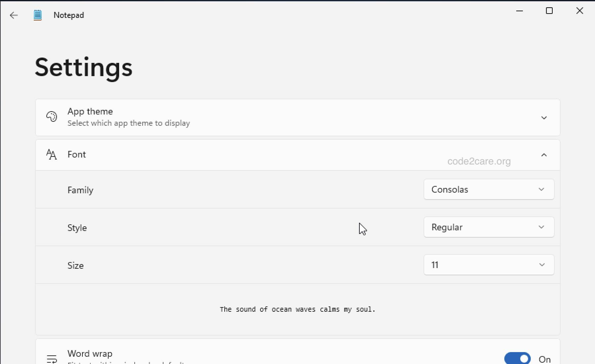Screen dimensions: 595x364
Task: Click the Notepad title text
Action: pyautogui.click(x=69, y=15)
